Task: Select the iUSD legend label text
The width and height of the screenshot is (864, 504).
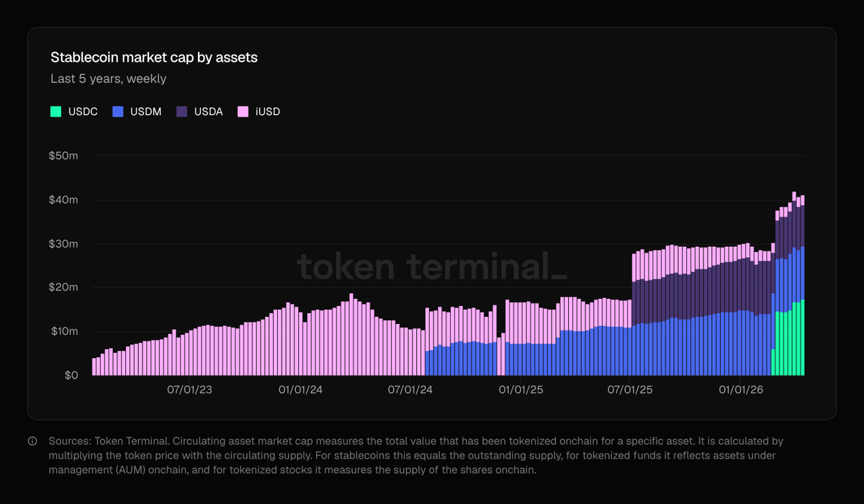Action: [x=267, y=112]
